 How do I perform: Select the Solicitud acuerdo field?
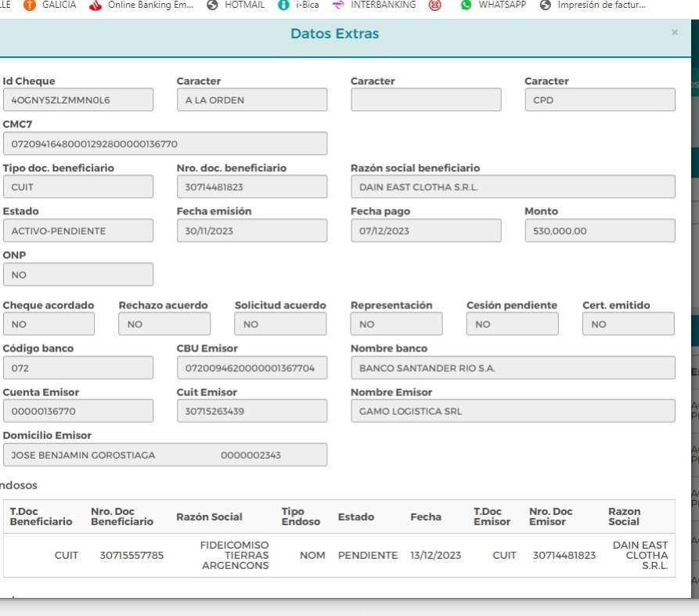point(280,323)
